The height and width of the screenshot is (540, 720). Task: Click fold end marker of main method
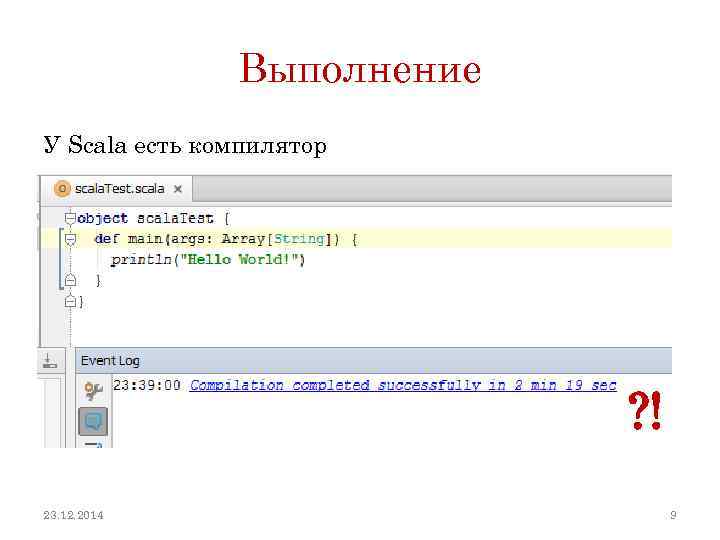pos(70,280)
